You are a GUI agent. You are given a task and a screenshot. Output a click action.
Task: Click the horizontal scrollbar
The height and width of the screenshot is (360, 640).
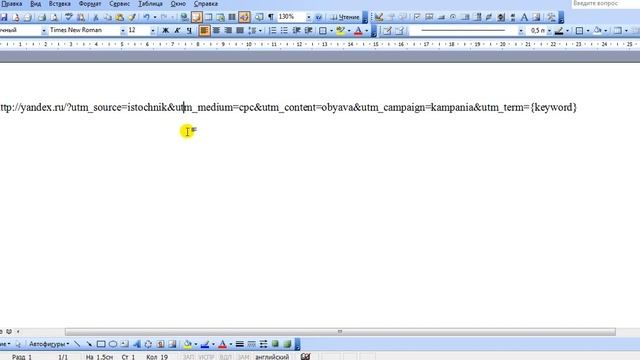(x=340, y=332)
